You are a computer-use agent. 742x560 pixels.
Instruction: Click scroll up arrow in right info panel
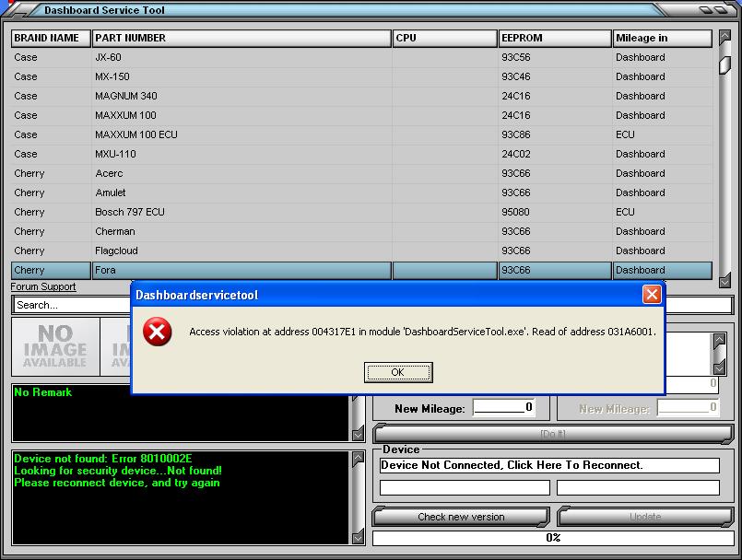[719, 340]
